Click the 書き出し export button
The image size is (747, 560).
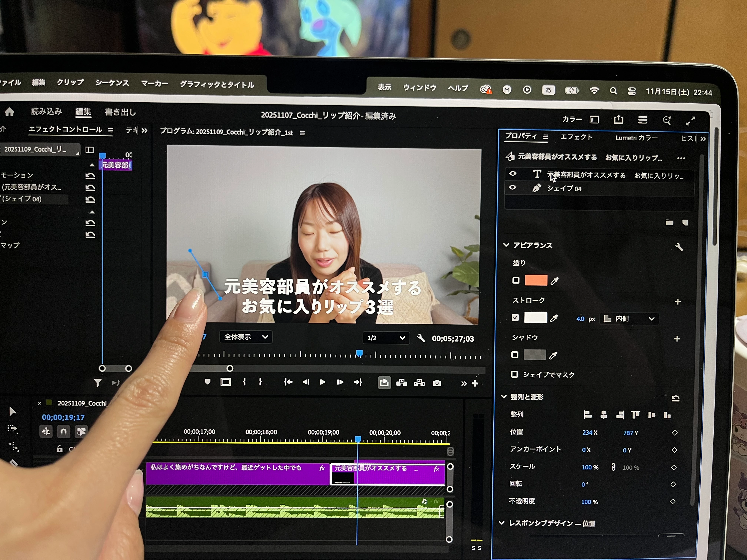point(120,112)
